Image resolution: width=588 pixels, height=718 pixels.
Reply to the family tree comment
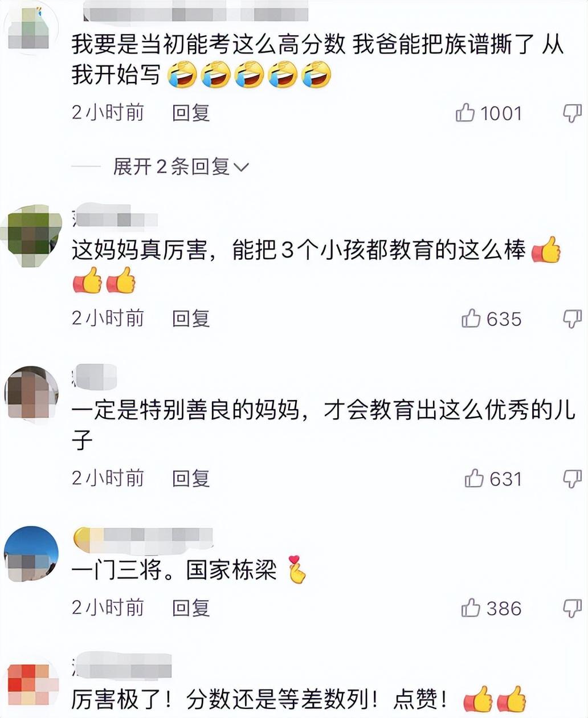coord(191,112)
